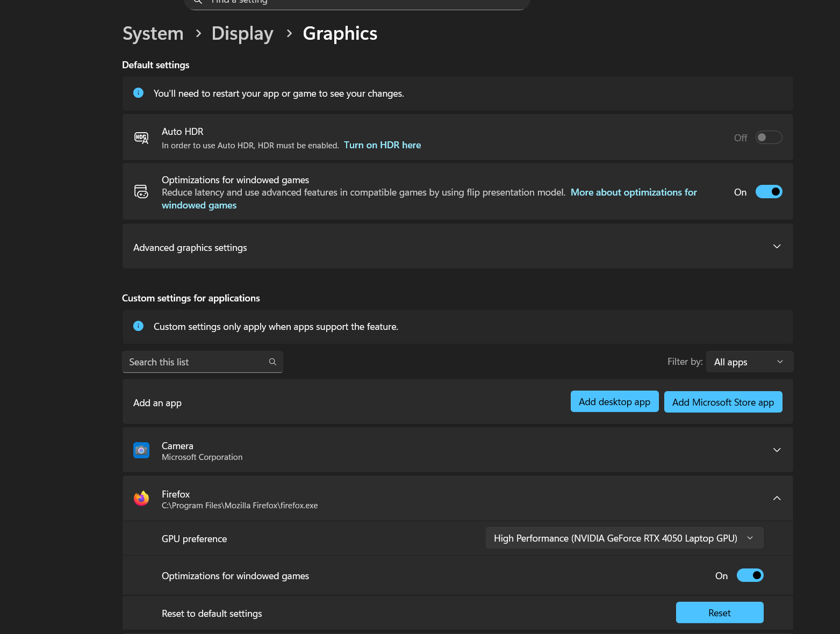Viewport: 840px width, 634px height.
Task: Go to System in the breadcrumb
Action: [x=153, y=33]
